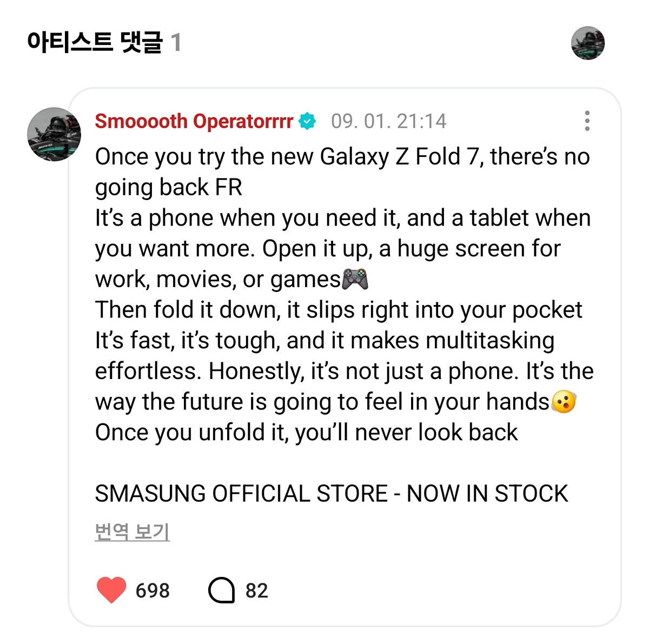View Smooooth Operatorrrr's round profile picture
The height and width of the screenshot is (644, 649).
pyautogui.click(x=54, y=134)
